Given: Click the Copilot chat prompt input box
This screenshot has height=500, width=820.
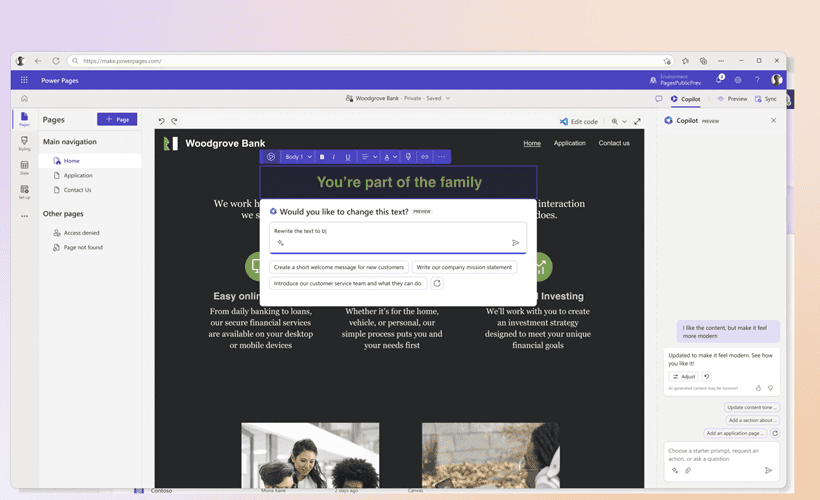Looking at the screenshot, I should pos(721,454).
